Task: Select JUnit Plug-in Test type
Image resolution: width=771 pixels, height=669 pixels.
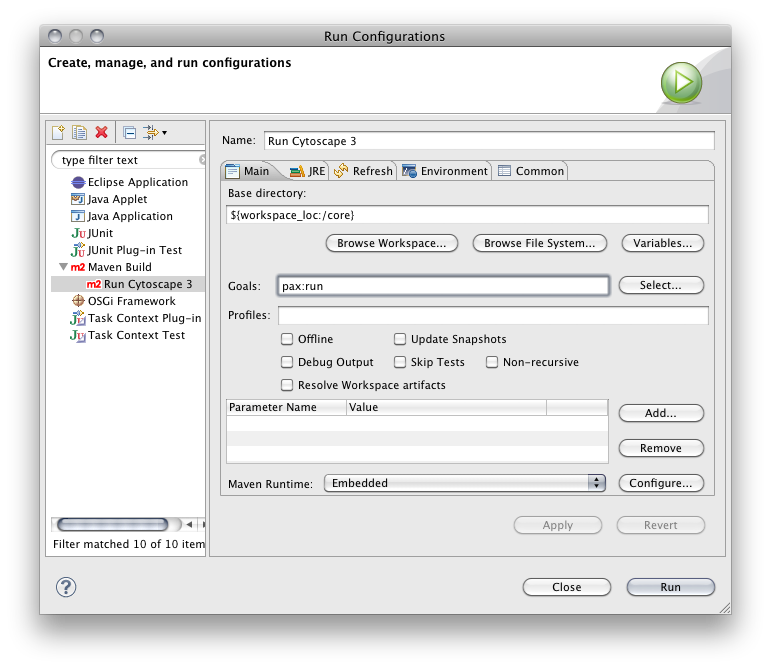Action: [126, 250]
